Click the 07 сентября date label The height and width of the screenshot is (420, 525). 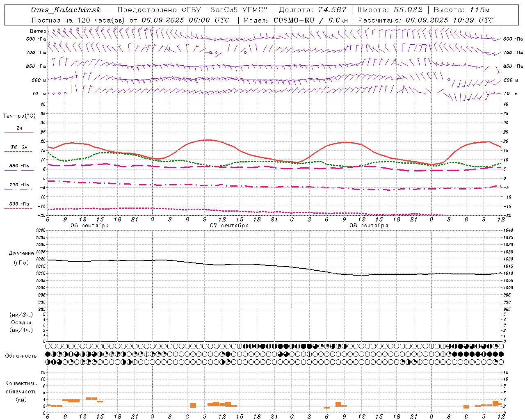tap(229, 226)
